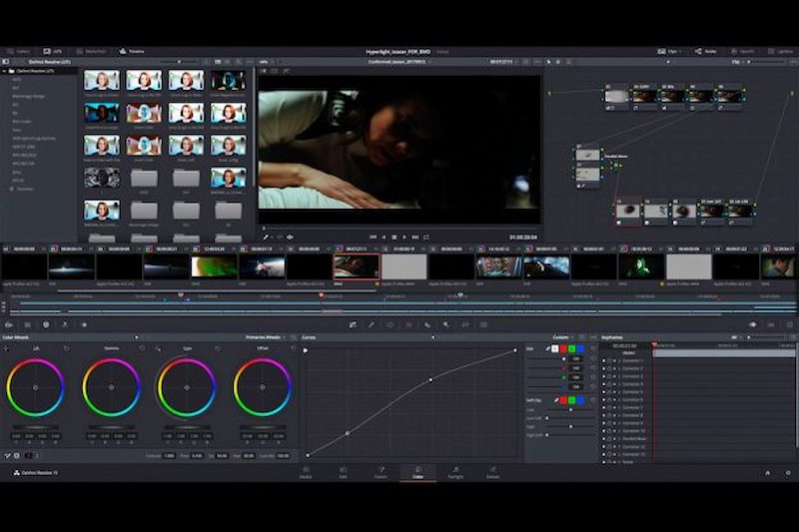Open the Keyframes All filter dropdown
This screenshot has width=799, height=532.
pos(737,337)
